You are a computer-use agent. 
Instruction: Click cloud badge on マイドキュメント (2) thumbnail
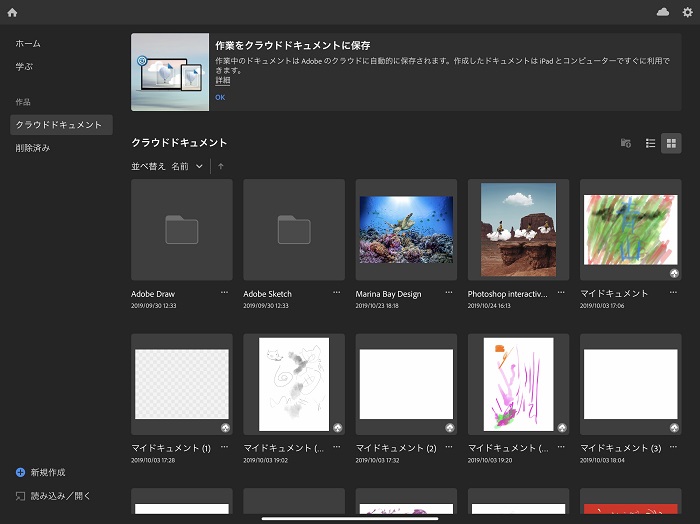tap(450, 428)
